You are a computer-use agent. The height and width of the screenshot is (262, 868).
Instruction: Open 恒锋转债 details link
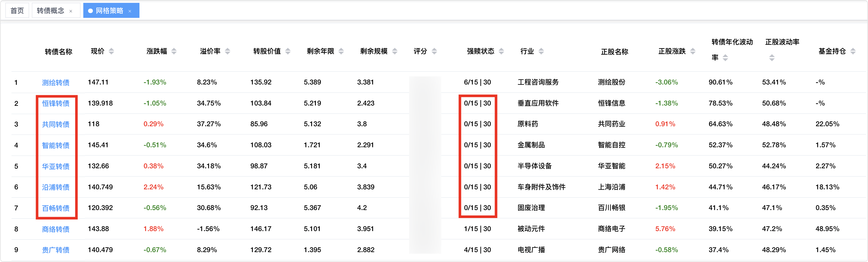tap(56, 103)
